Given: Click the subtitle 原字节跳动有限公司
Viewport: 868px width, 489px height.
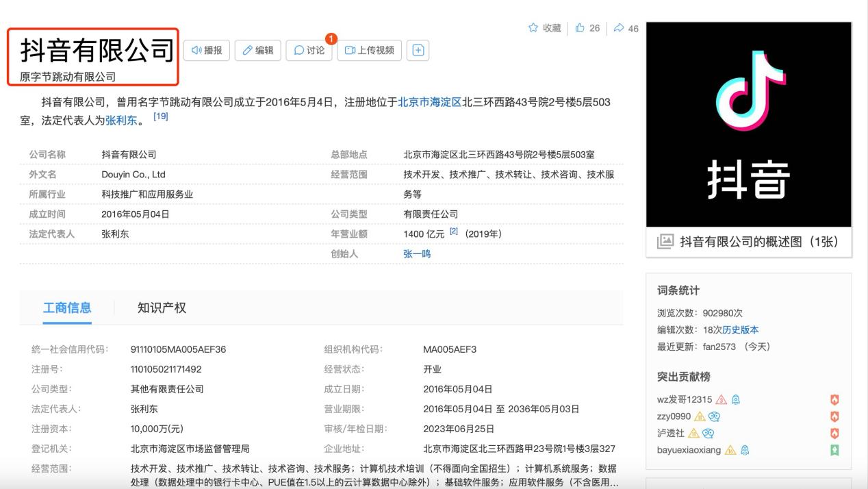Looking at the screenshot, I should (x=68, y=77).
